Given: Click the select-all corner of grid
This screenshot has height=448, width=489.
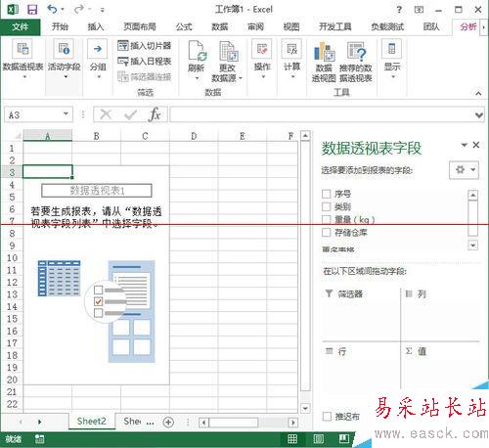Looking at the screenshot, I should (x=17, y=136).
